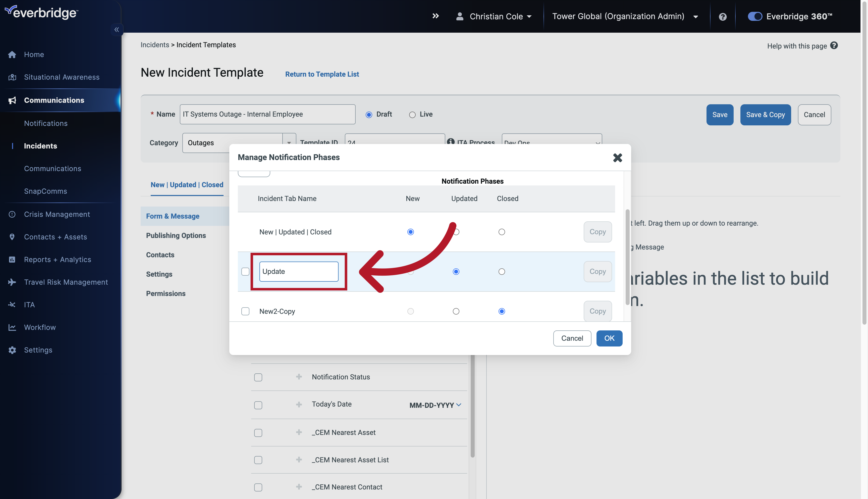Select the Draft radio button
The width and height of the screenshot is (868, 499).
[x=369, y=114]
